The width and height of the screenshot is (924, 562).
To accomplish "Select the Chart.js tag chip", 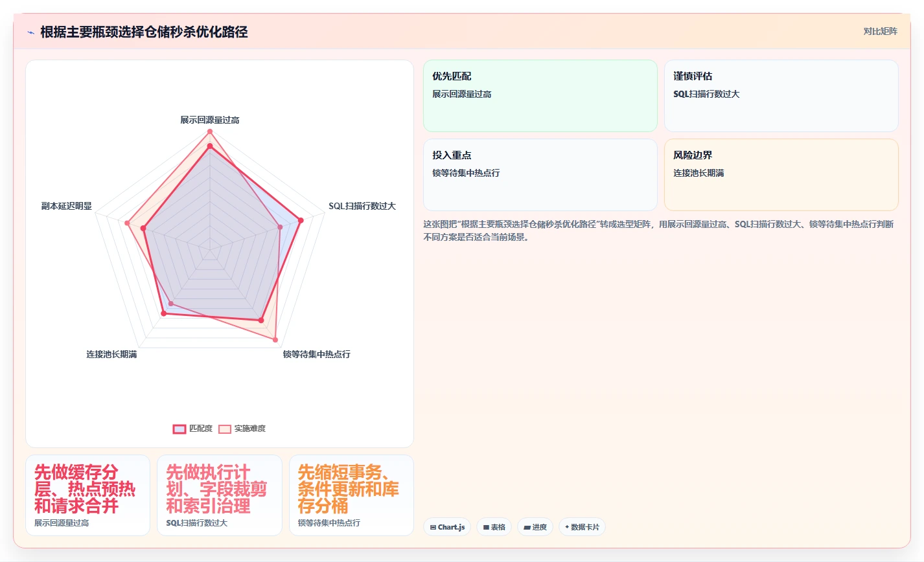I will click(x=447, y=527).
